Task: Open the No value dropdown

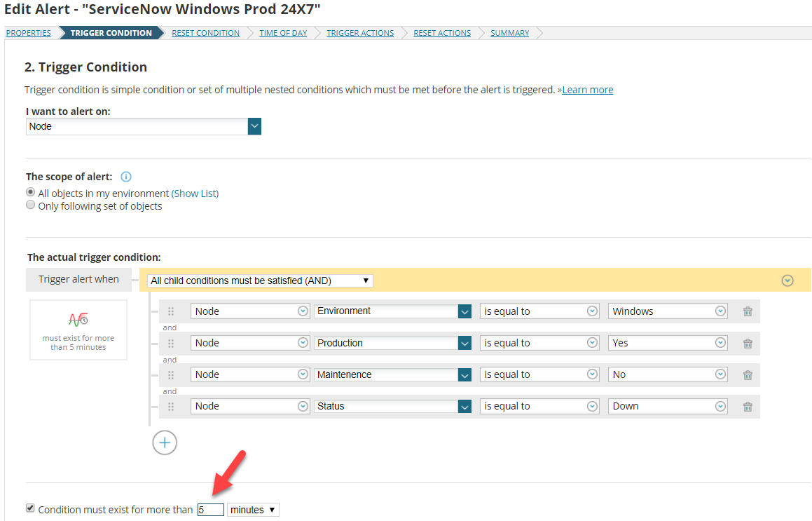Action: (668, 374)
